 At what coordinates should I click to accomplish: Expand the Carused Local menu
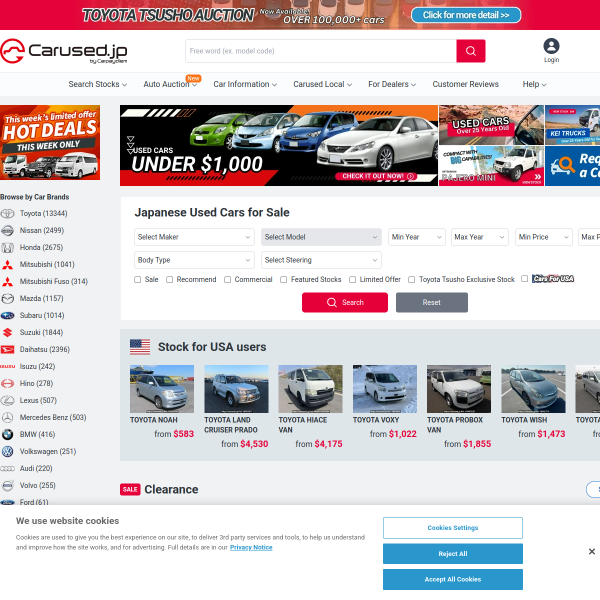(323, 84)
